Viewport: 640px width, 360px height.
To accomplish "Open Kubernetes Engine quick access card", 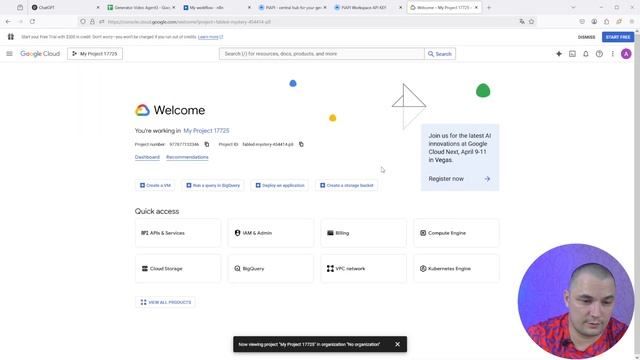I will [456, 269].
